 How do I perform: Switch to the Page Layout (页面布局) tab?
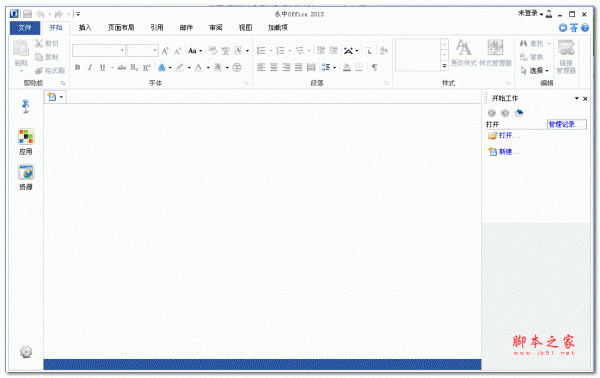coord(121,28)
